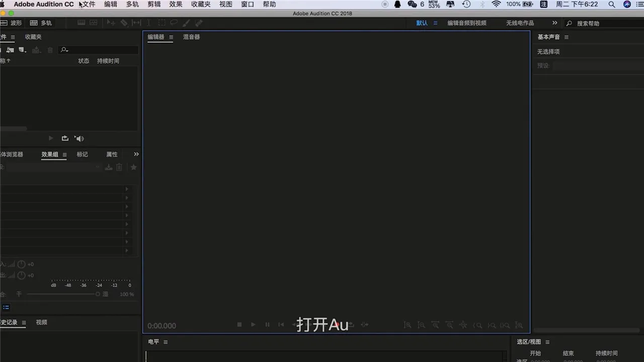Open the 历史记录 panel menu icon
The image size is (644, 362).
(x=24, y=323)
